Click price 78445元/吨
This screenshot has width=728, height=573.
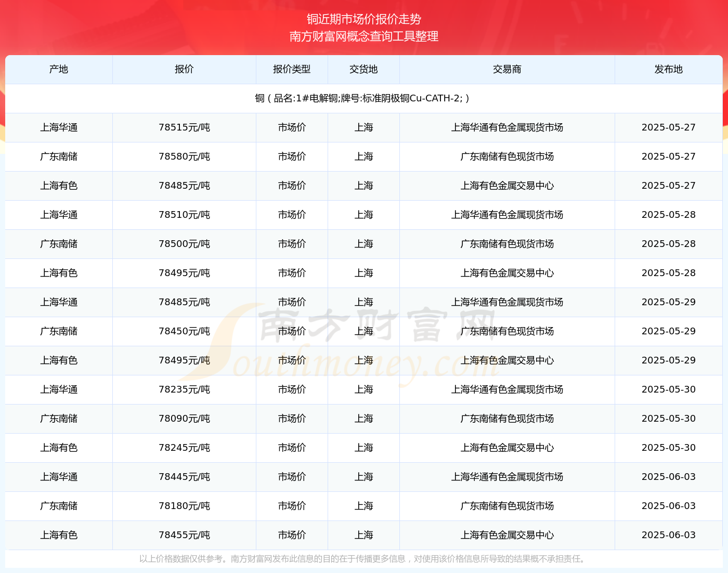click(184, 477)
